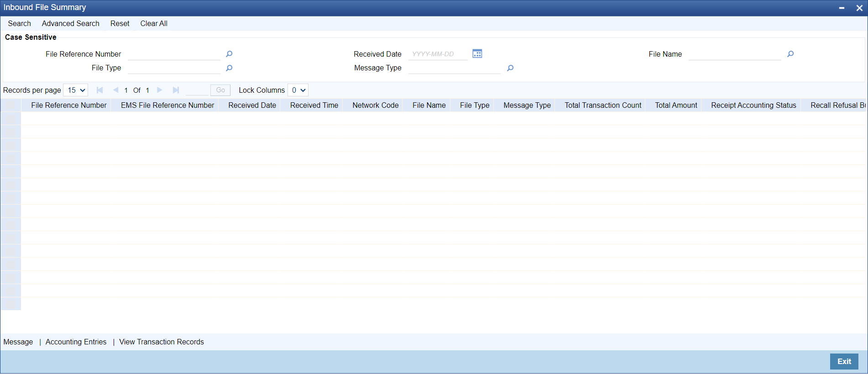Select the second row checkbox in results grid
The image size is (868, 375).
[x=11, y=132]
